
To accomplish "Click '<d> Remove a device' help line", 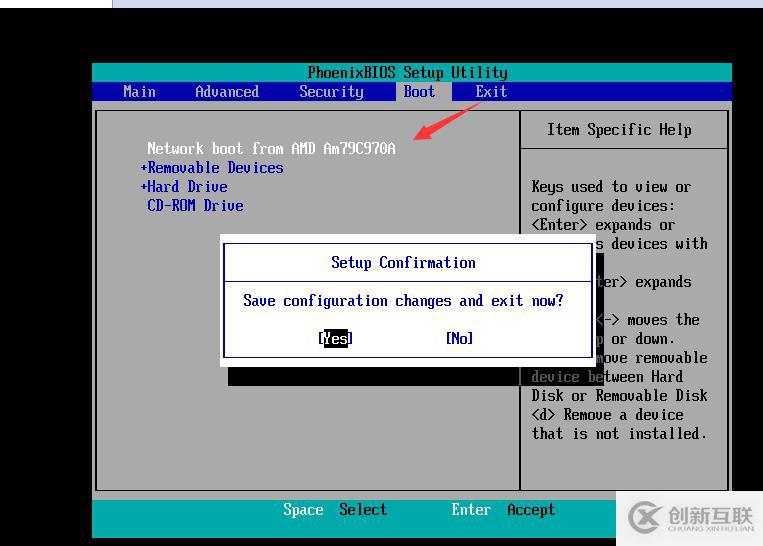I will click(x=607, y=414).
